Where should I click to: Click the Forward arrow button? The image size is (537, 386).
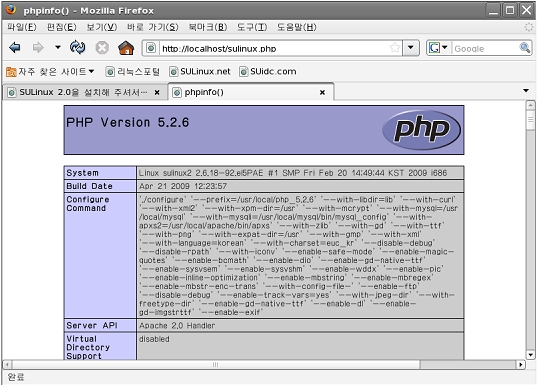[38, 48]
